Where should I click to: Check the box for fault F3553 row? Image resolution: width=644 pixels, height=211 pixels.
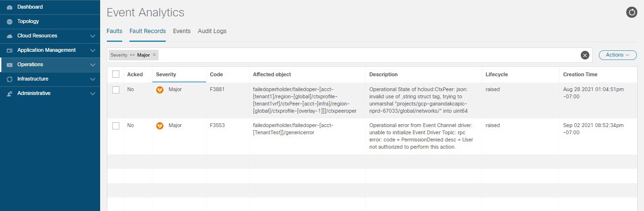point(115,126)
